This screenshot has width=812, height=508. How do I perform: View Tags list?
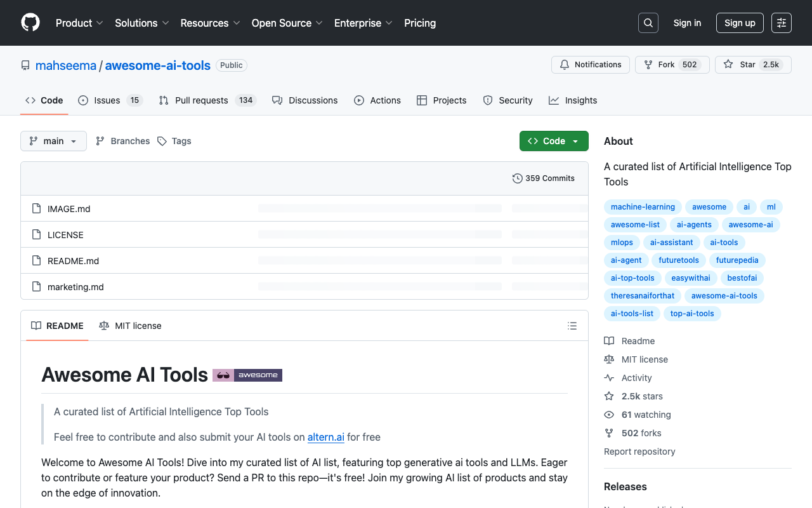[x=174, y=141]
